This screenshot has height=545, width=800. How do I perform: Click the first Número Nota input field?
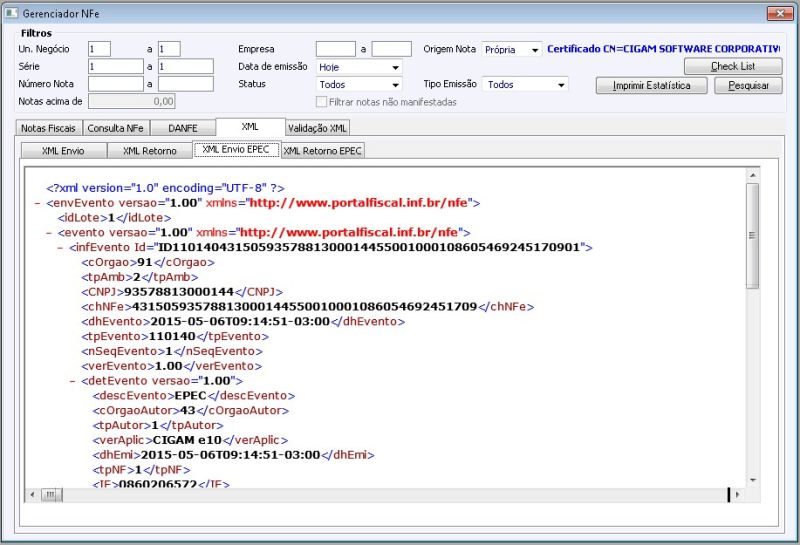116,84
